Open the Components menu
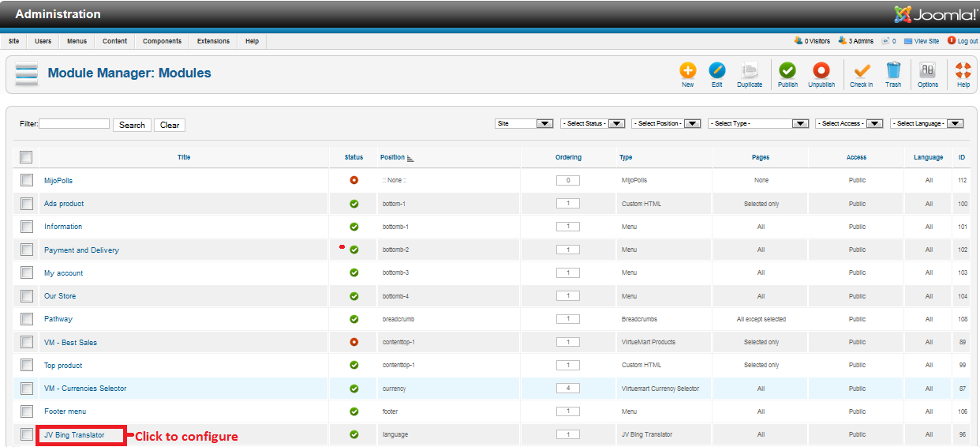Viewport: 980px width, 447px height. [162, 41]
